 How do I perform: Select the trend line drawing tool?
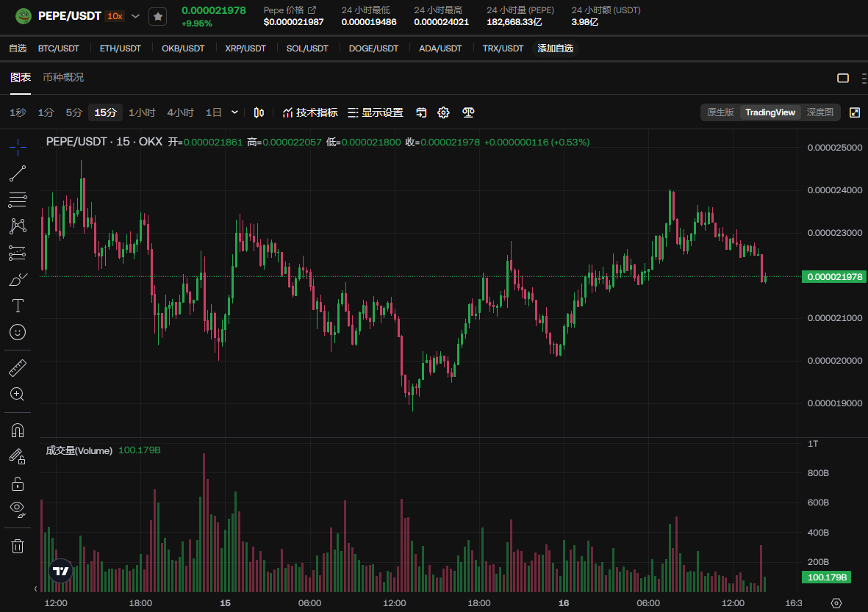click(18, 173)
